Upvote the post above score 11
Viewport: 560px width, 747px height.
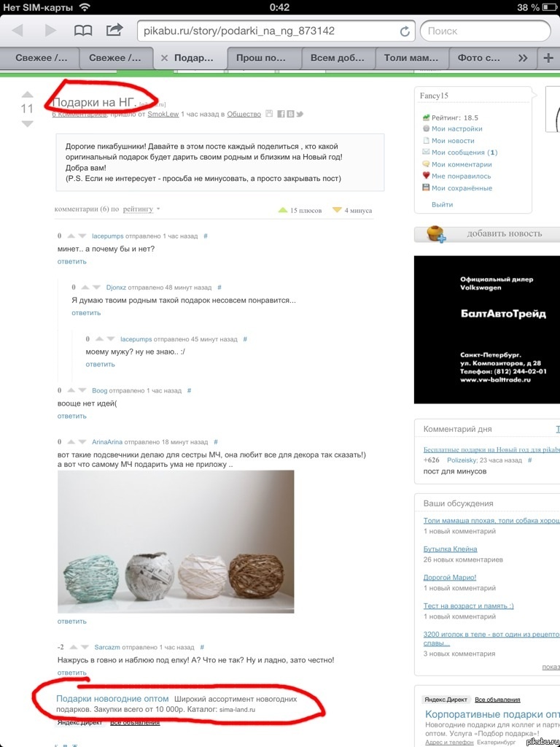[x=28, y=94]
